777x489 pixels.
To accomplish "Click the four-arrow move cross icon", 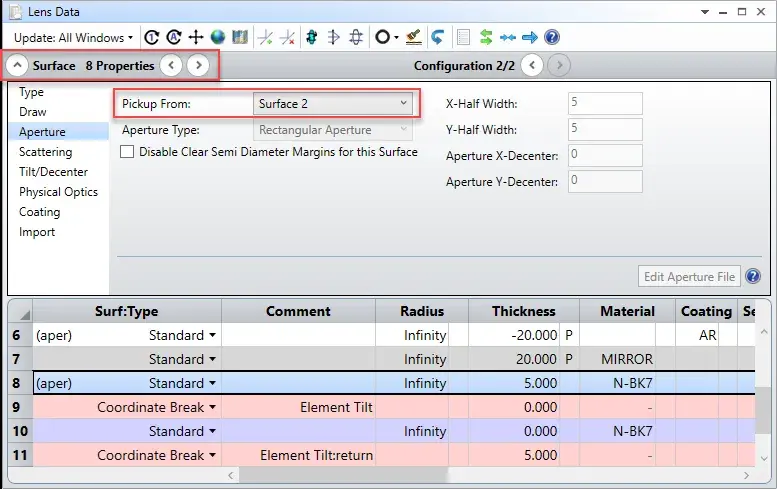I will click(x=196, y=37).
